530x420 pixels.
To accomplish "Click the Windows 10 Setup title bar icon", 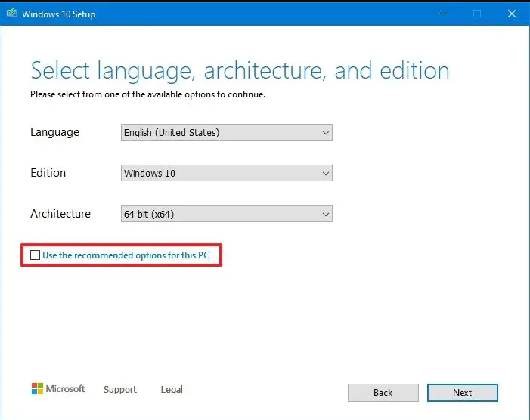I will point(11,14).
